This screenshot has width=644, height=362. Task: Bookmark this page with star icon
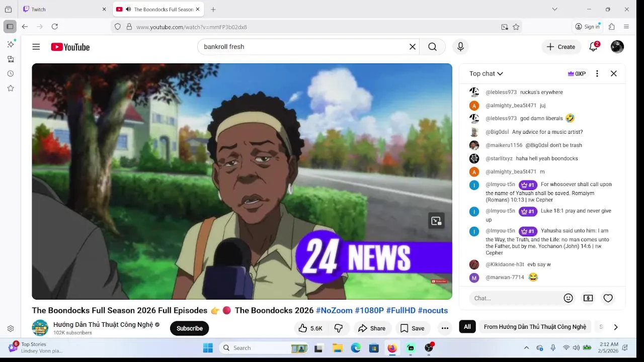(x=516, y=27)
